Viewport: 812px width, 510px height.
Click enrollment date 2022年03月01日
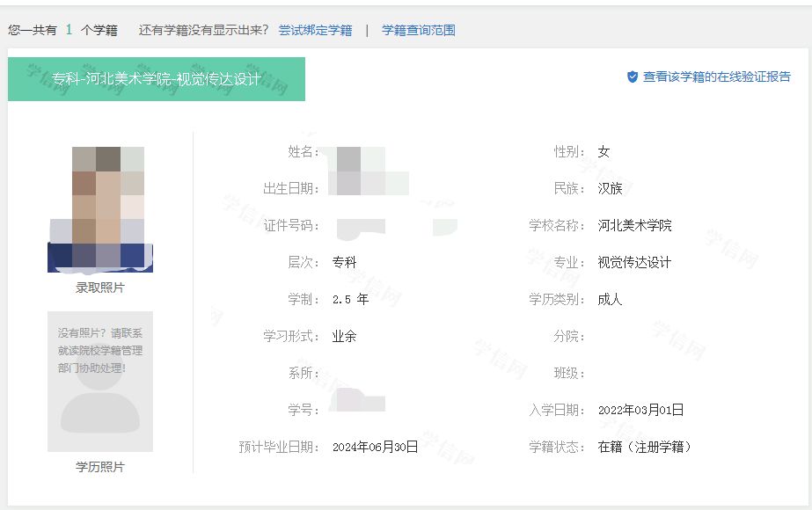click(640, 410)
